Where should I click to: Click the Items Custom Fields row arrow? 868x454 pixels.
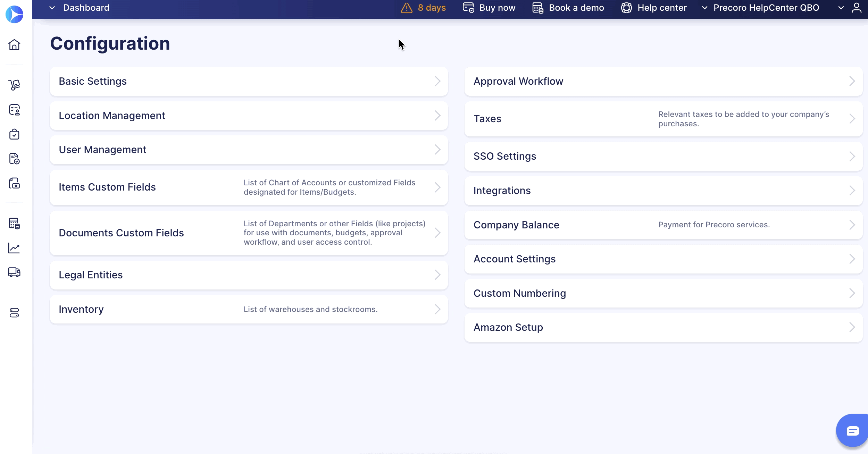(x=437, y=187)
